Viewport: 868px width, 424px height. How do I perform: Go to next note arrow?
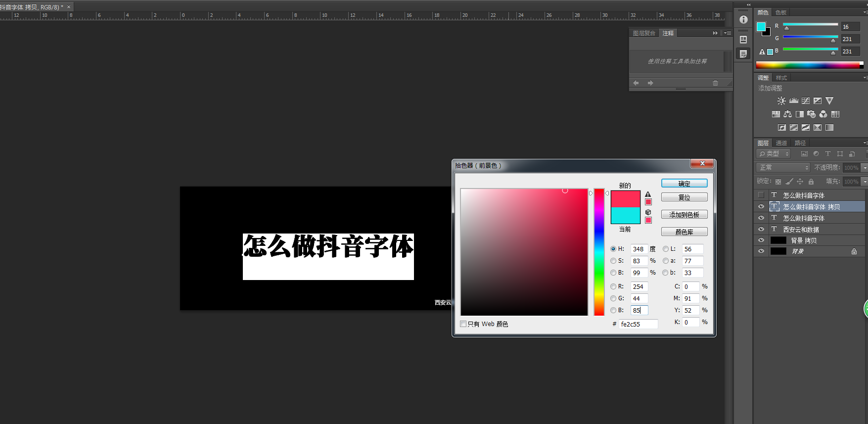tap(650, 83)
